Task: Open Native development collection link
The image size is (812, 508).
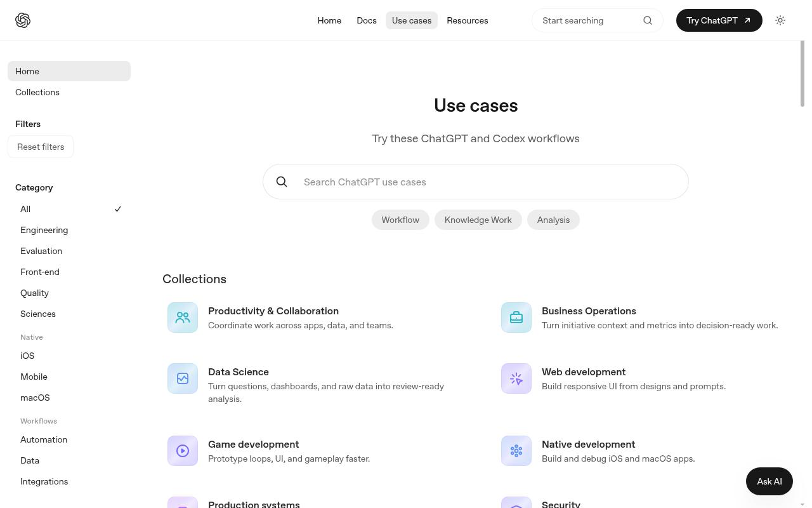Action: click(x=589, y=444)
